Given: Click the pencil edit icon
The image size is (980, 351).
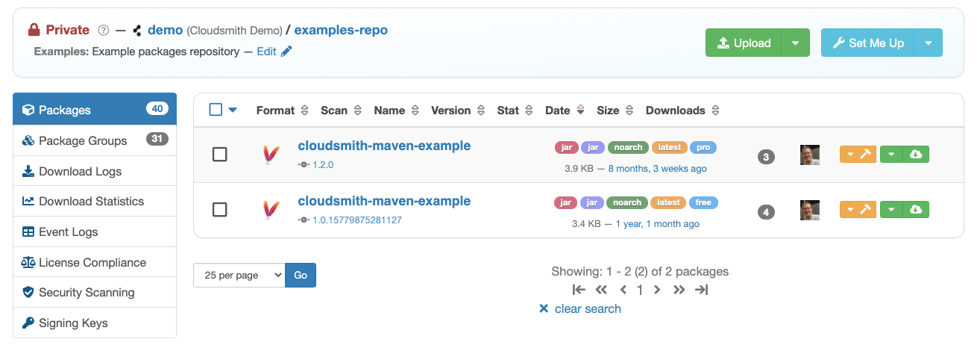Looking at the screenshot, I should (x=286, y=52).
